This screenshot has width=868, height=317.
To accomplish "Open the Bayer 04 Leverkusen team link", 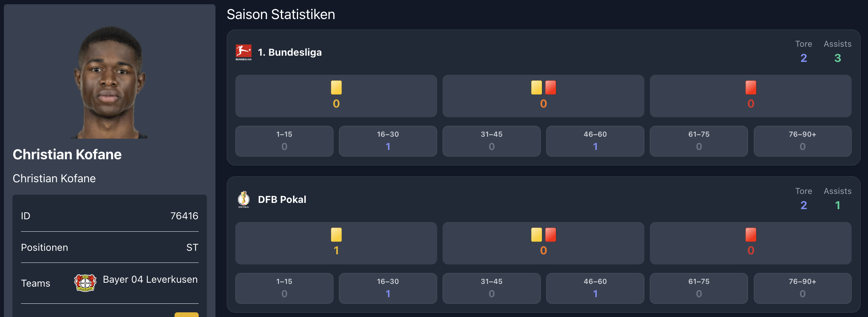I will [150, 280].
